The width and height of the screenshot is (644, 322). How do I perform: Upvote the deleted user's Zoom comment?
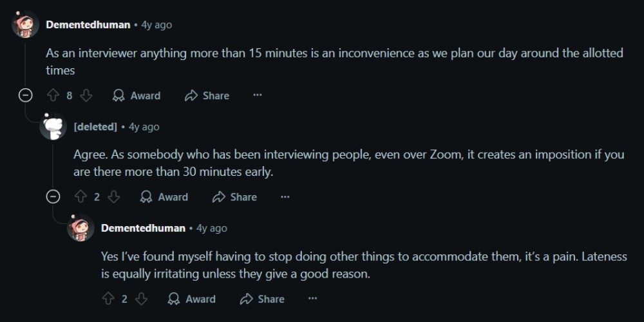tap(80, 197)
